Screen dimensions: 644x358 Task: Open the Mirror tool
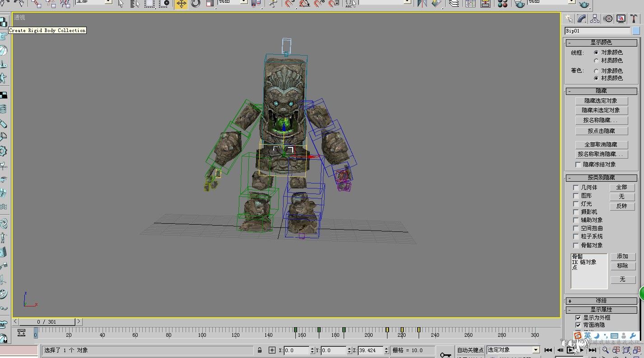click(422, 4)
